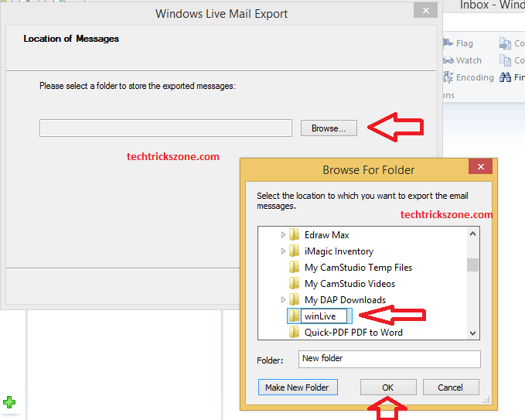This screenshot has height=420, width=525.
Task: Click the export folder path field
Action: pos(165,128)
